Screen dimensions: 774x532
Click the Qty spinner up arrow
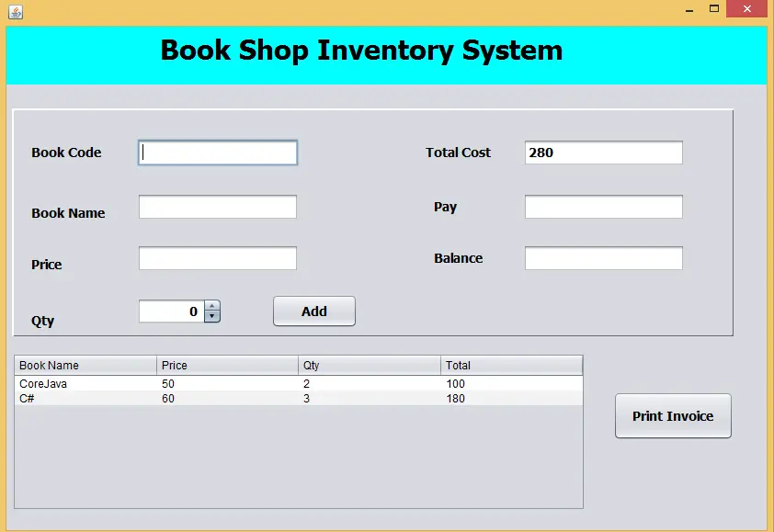pos(212,306)
